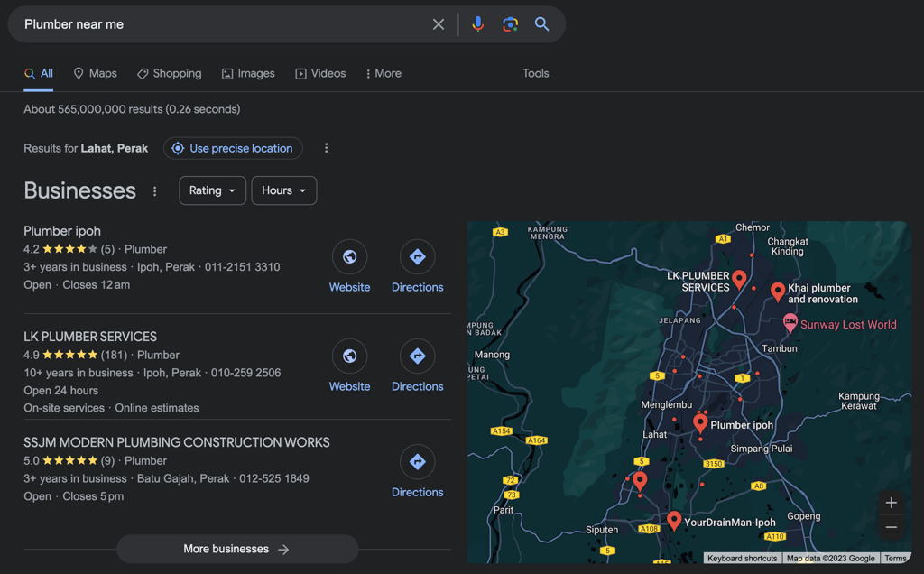Expand the Rating filter dropdown

pos(212,190)
